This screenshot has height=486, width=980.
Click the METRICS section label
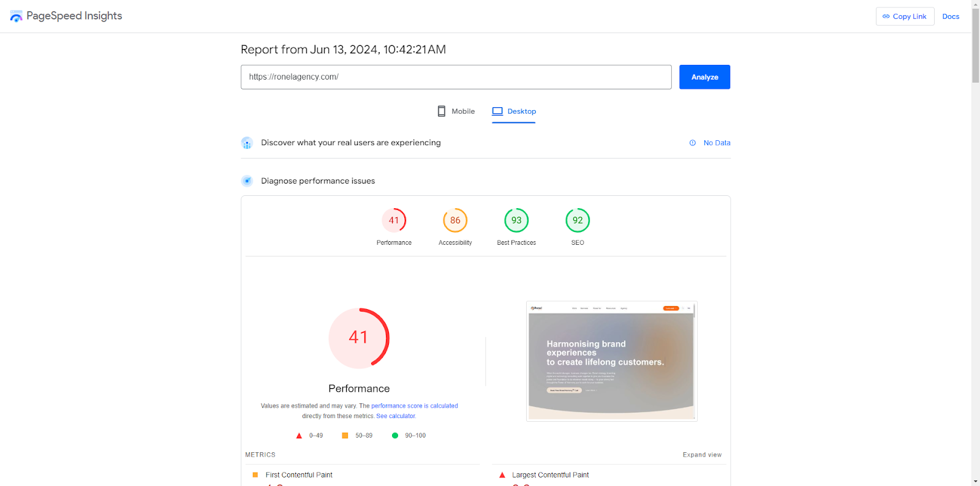click(x=260, y=455)
